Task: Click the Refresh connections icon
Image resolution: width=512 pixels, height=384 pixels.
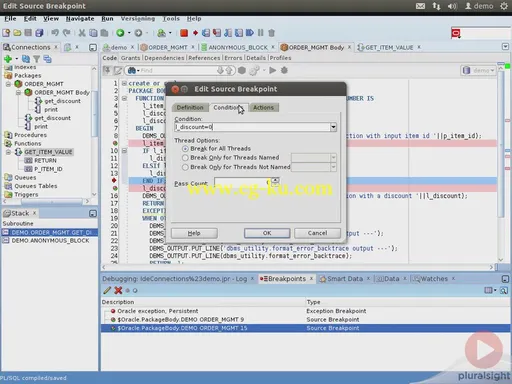Action: tap(26, 59)
